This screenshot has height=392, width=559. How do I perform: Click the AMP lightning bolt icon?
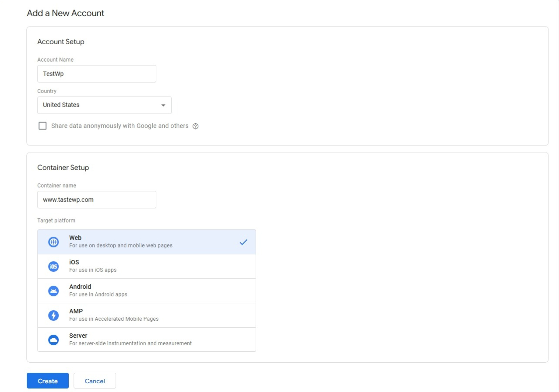click(x=53, y=315)
